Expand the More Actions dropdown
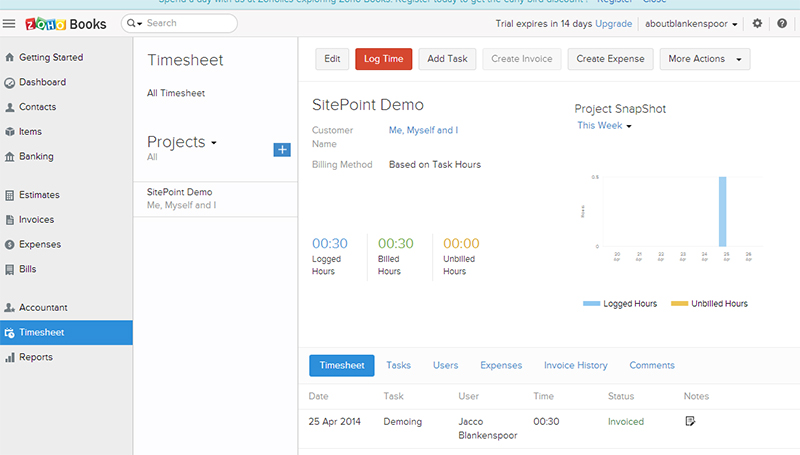Screen dimensions: 800x455 coord(705,59)
